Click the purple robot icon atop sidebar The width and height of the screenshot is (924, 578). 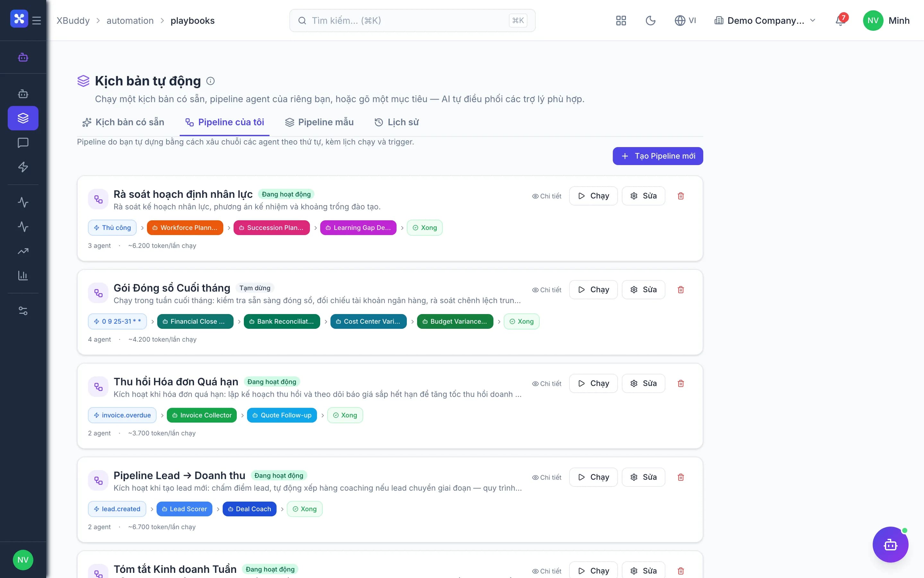pos(23,57)
